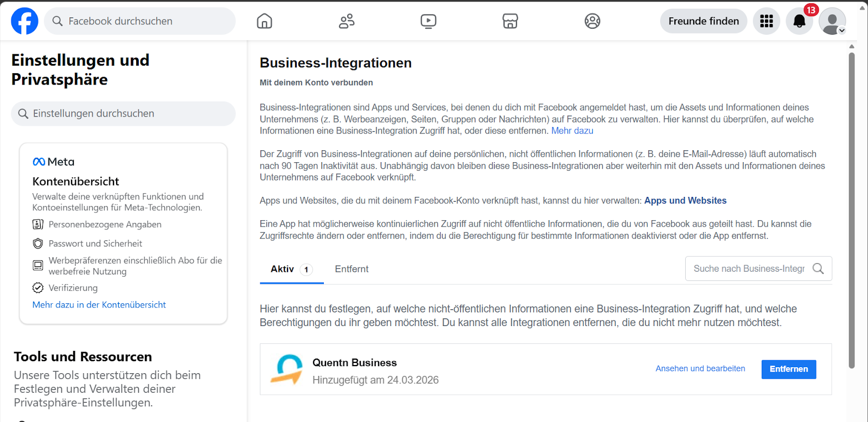
Task: Open the Apps und Websites link
Action: pos(685,201)
